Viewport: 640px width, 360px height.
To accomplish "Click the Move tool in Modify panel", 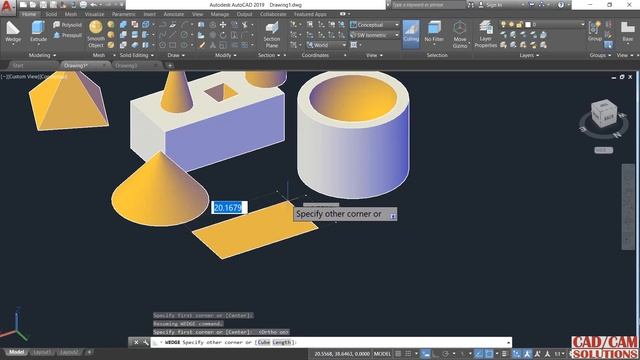I will [x=223, y=25].
